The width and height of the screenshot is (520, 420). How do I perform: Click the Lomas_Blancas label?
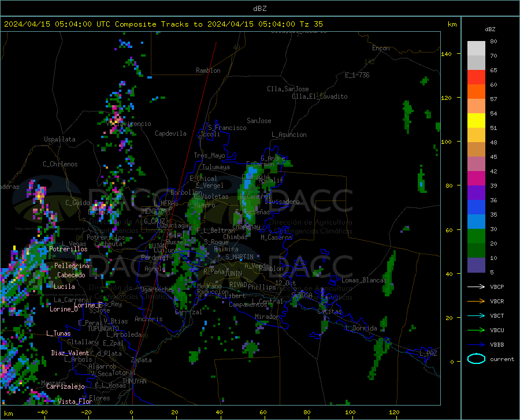(x=364, y=280)
